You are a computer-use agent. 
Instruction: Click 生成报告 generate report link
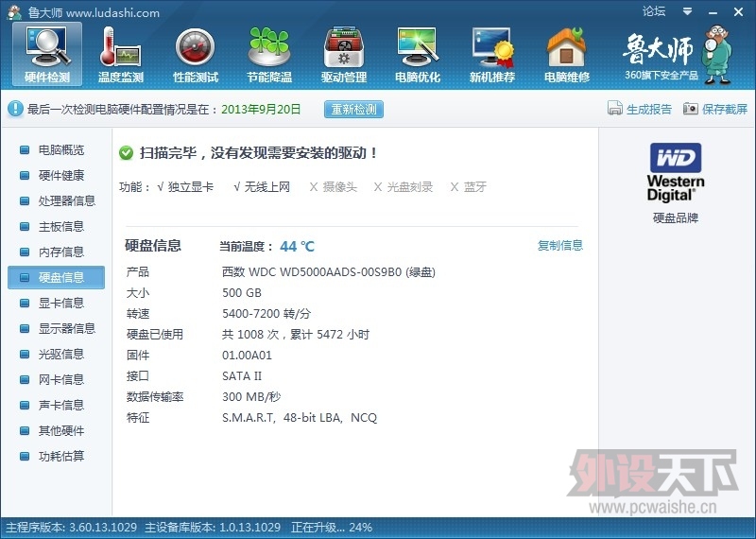point(649,109)
